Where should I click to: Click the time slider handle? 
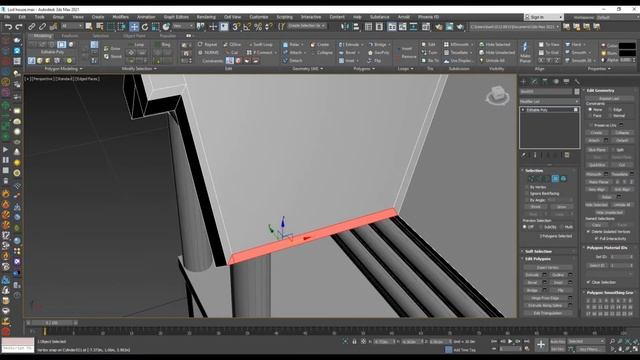(52, 322)
